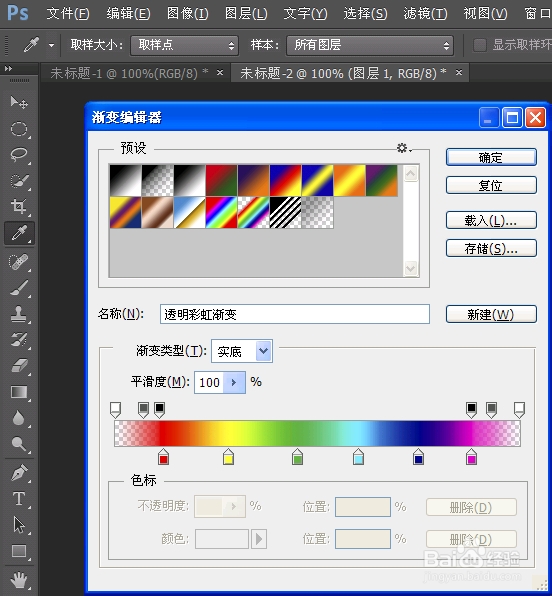Click the 存储(S)... button
The height and width of the screenshot is (596, 552).
click(491, 249)
